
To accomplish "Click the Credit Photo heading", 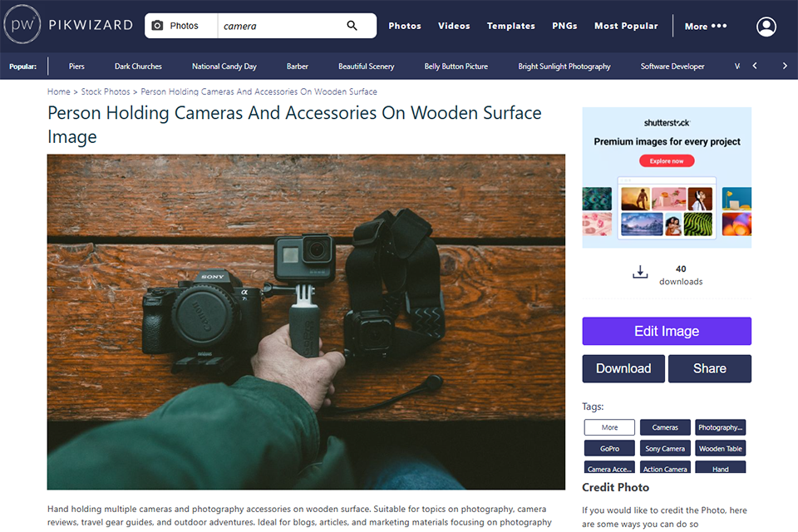I will tap(615, 487).
